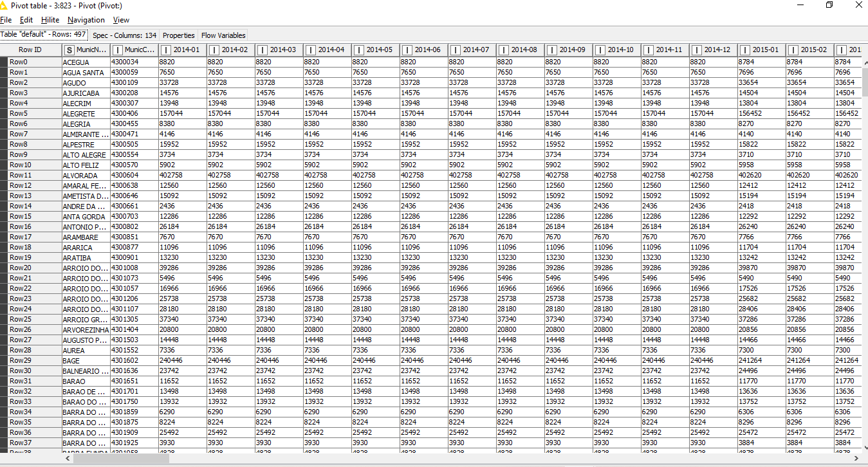Click municipality code 4300034 cell

pos(134,62)
